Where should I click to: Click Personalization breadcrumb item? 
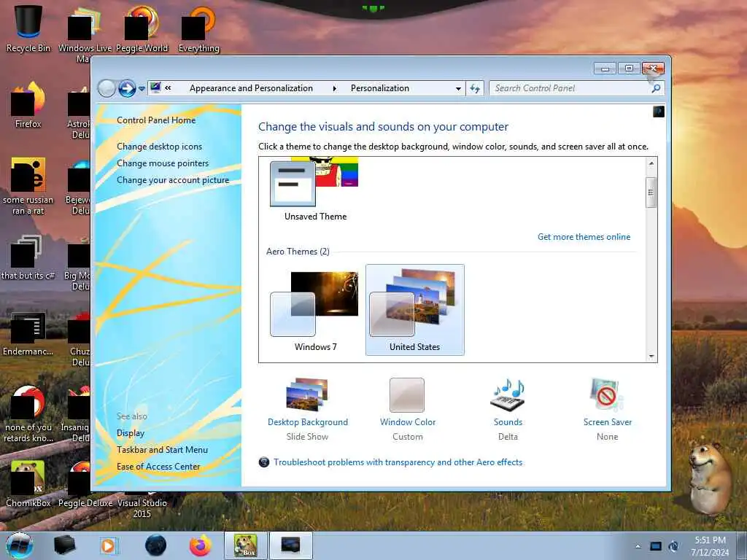(x=379, y=88)
